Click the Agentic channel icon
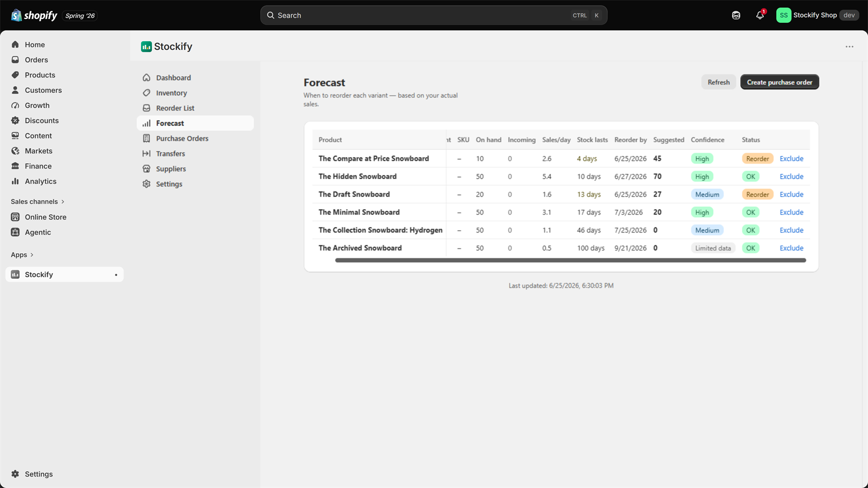868x488 pixels. (x=15, y=232)
